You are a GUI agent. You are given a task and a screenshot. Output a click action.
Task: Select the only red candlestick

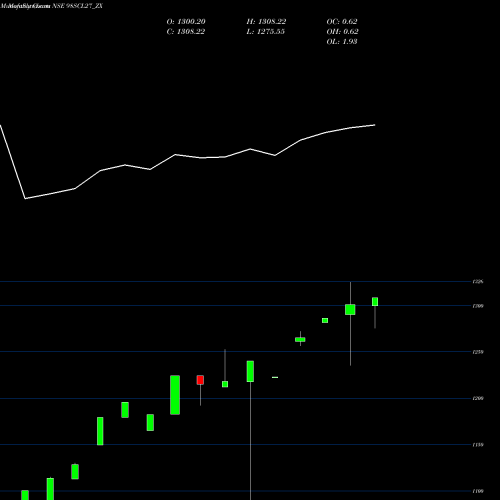point(200,380)
